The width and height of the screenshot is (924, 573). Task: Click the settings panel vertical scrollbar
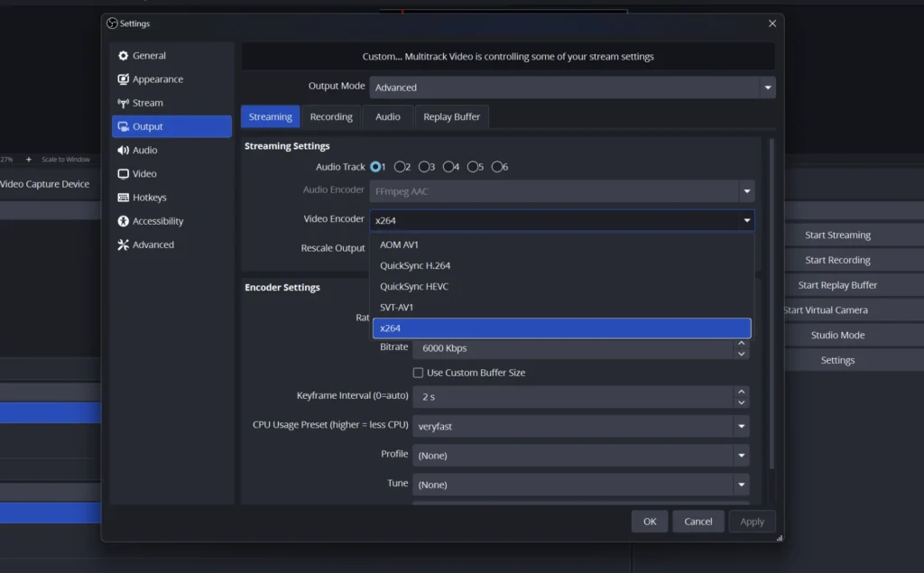772,303
